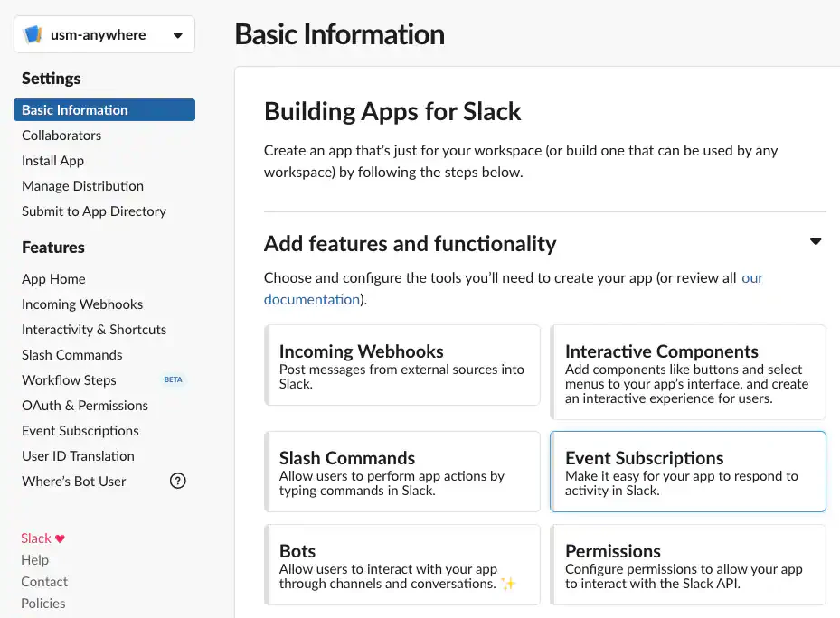The height and width of the screenshot is (618, 840).
Task: Open the Event Subscriptions feature card
Action: [688, 472]
